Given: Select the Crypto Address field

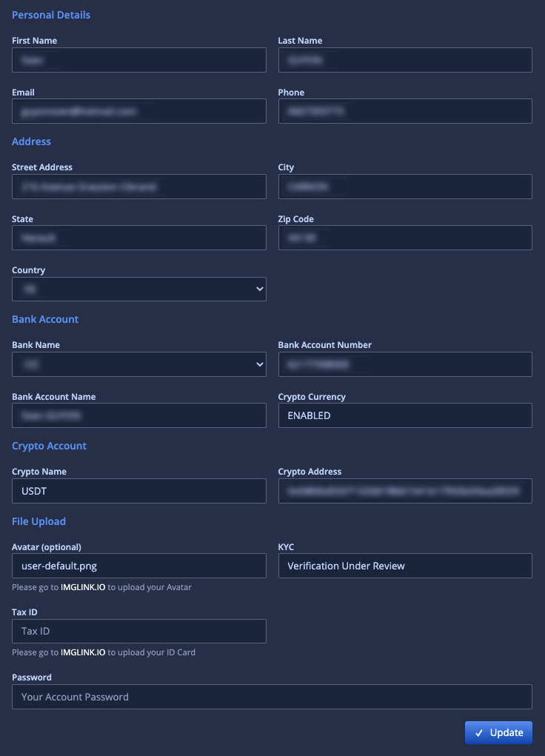Looking at the screenshot, I should [404, 491].
